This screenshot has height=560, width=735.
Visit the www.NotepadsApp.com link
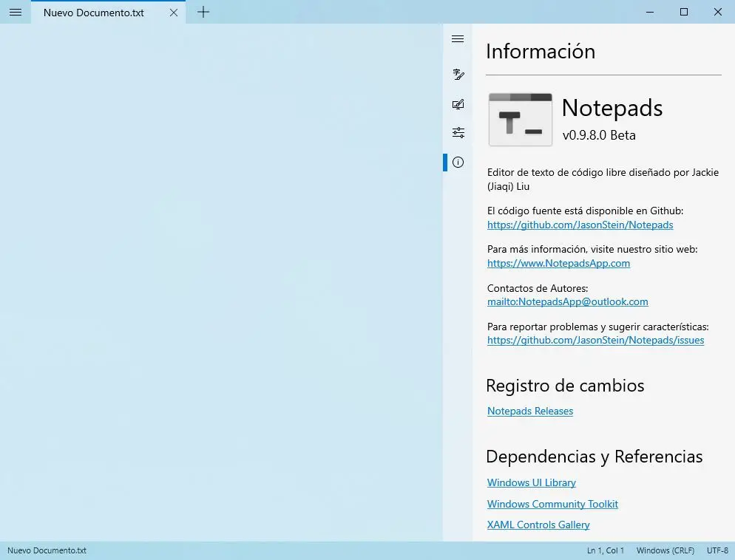click(x=558, y=263)
